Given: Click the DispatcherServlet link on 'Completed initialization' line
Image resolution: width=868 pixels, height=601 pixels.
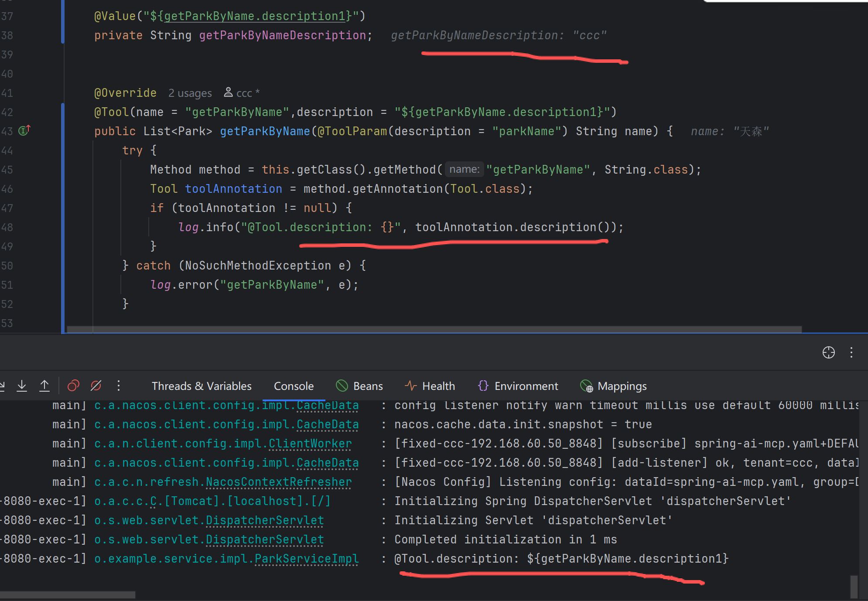Looking at the screenshot, I should 265,540.
